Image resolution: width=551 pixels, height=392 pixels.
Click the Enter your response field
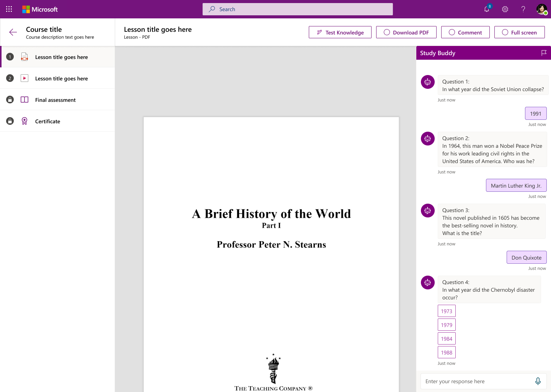point(476,381)
